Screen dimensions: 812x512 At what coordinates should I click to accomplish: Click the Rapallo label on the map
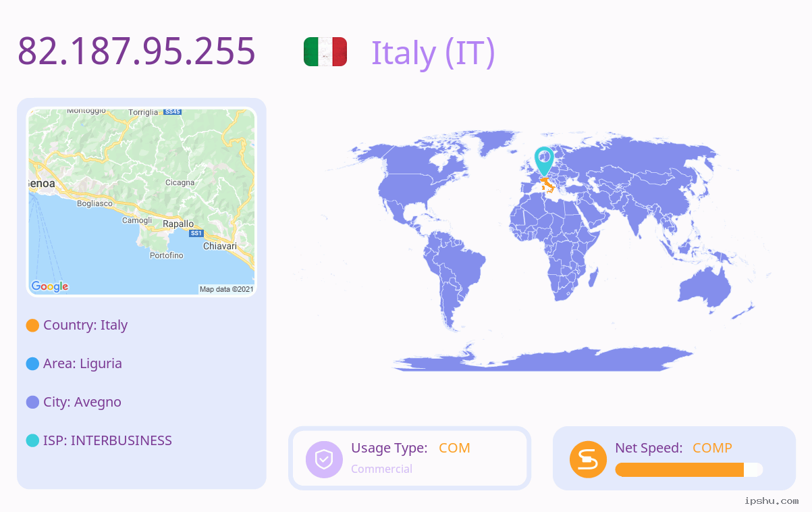pos(178,224)
